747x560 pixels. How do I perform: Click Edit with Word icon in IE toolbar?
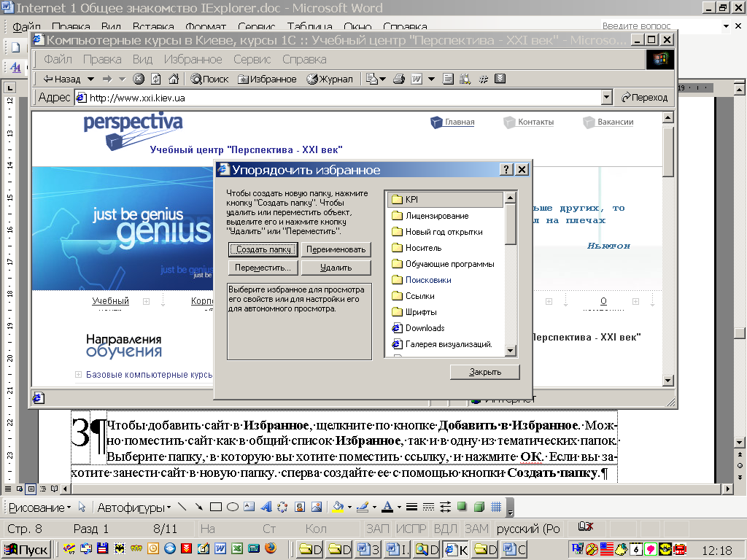tap(417, 79)
